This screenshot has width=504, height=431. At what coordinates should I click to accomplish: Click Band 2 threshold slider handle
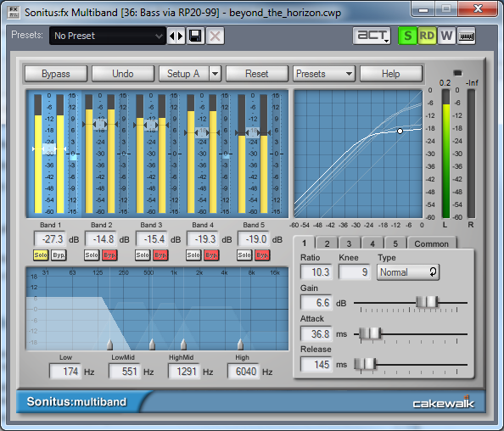100,124
